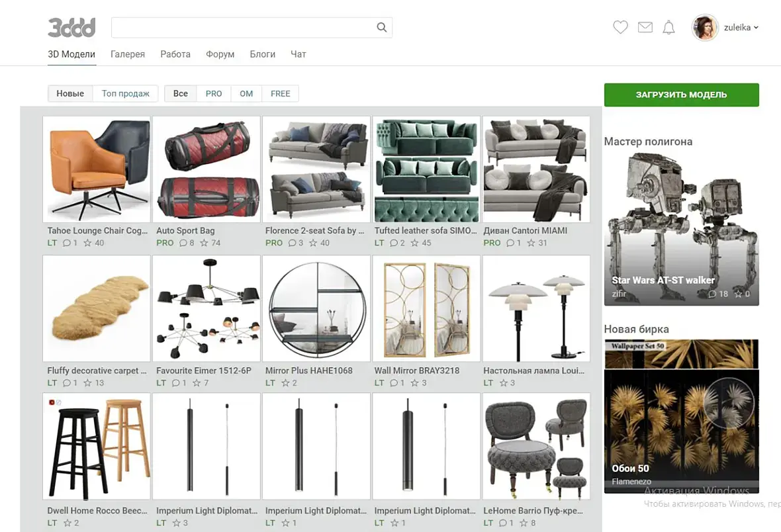
Task: Click the search magnifier icon
Action: [x=381, y=27]
